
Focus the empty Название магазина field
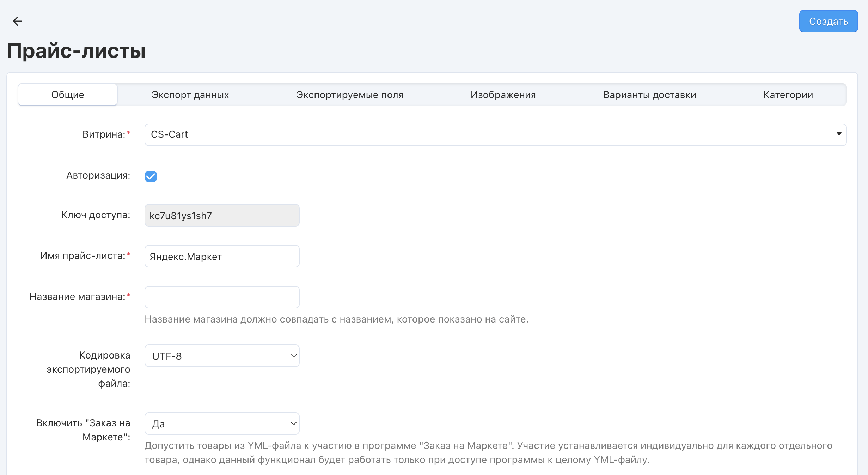tap(222, 297)
